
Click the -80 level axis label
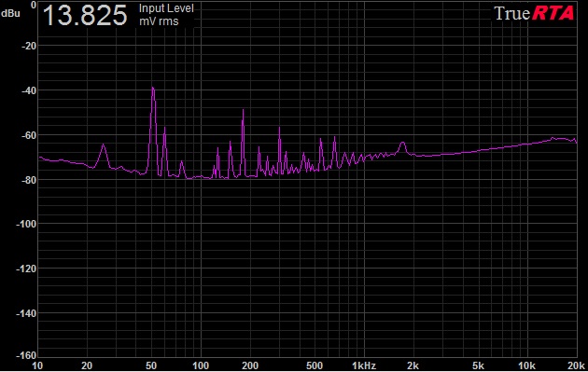click(x=28, y=180)
